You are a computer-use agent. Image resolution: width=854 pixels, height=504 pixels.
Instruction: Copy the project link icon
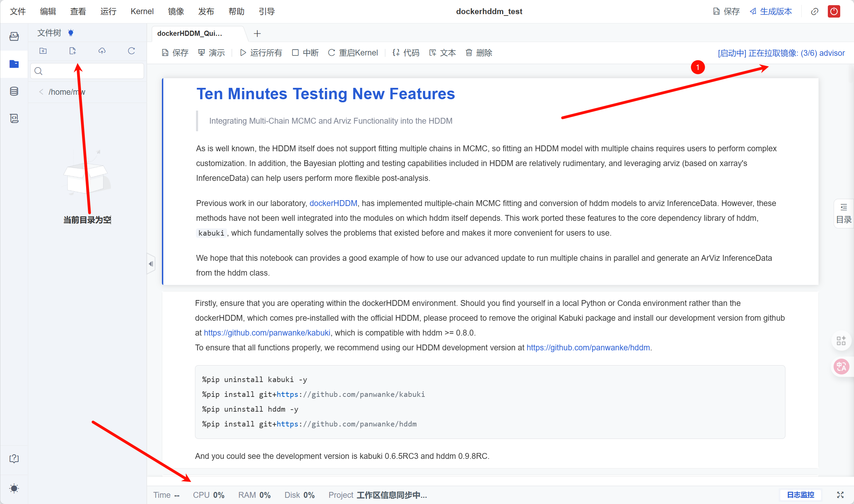click(814, 12)
